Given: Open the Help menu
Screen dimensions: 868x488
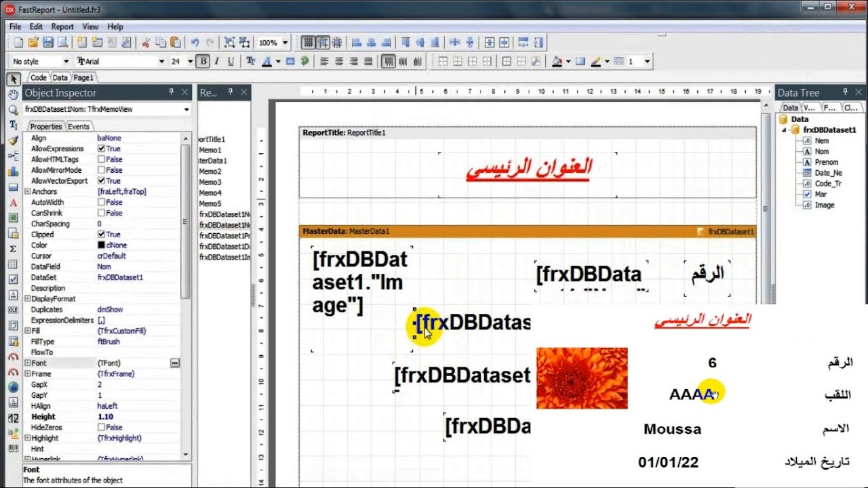Looking at the screenshot, I should coord(115,26).
